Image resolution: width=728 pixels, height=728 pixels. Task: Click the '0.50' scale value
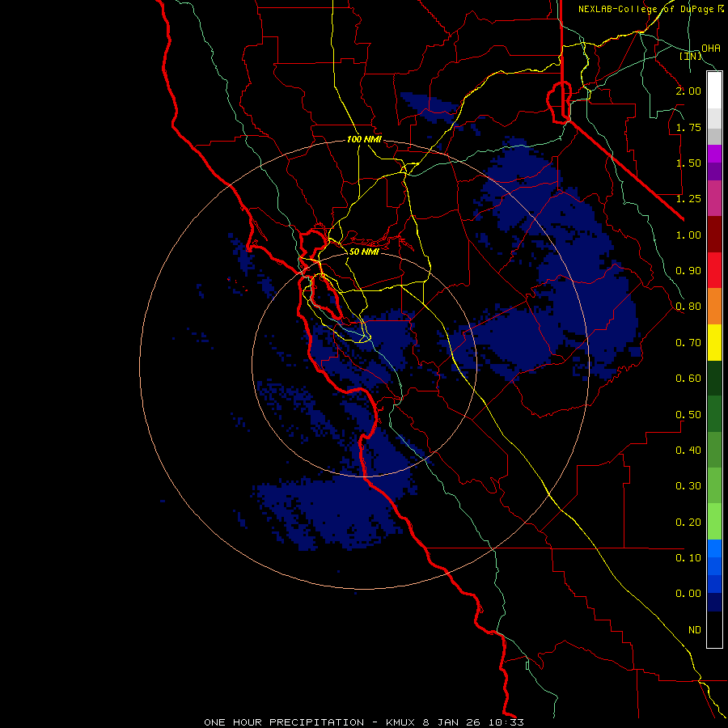tap(688, 414)
